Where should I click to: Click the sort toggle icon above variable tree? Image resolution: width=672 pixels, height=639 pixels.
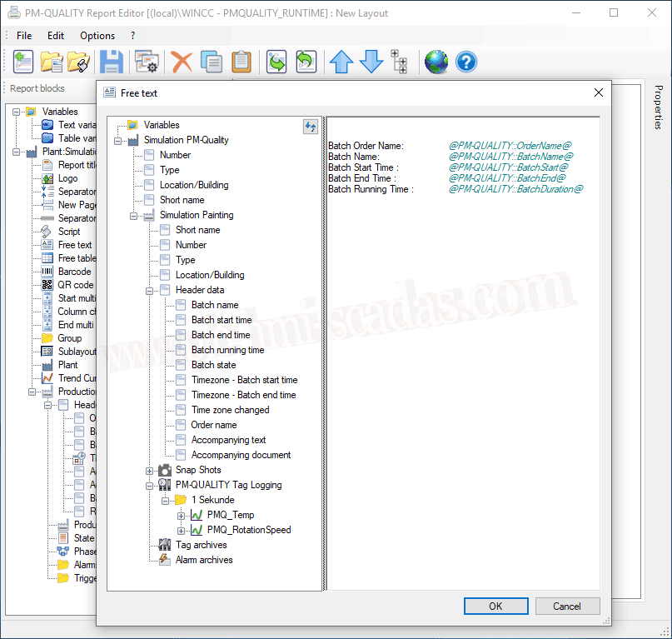click(x=311, y=126)
